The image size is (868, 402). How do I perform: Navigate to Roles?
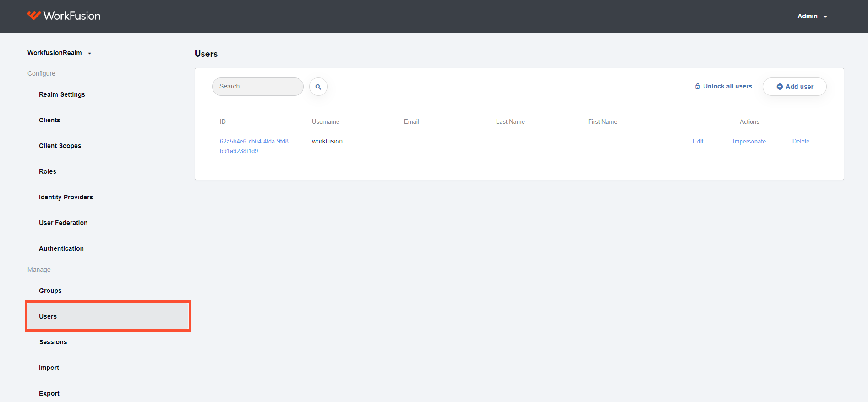click(48, 171)
